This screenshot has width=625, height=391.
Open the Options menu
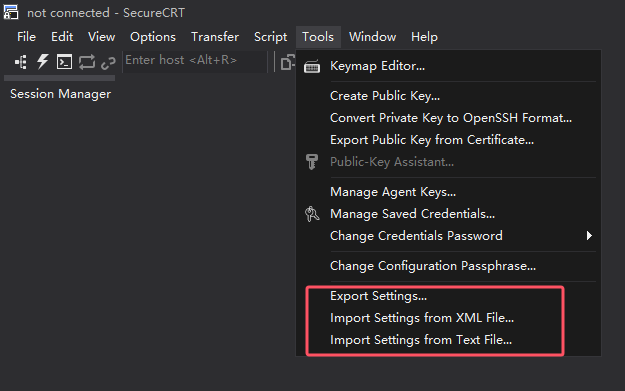point(153,37)
